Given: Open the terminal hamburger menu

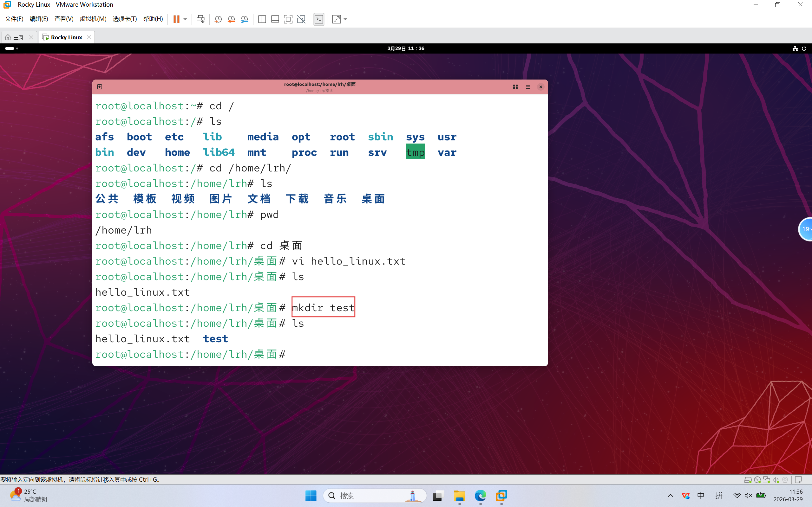Looking at the screenshot, I should 528,87.
